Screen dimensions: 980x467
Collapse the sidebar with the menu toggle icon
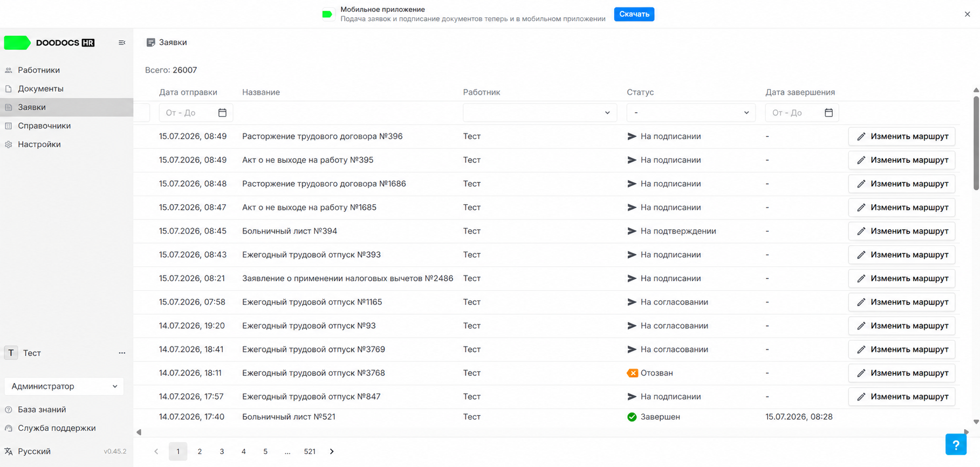pos(122,43)
